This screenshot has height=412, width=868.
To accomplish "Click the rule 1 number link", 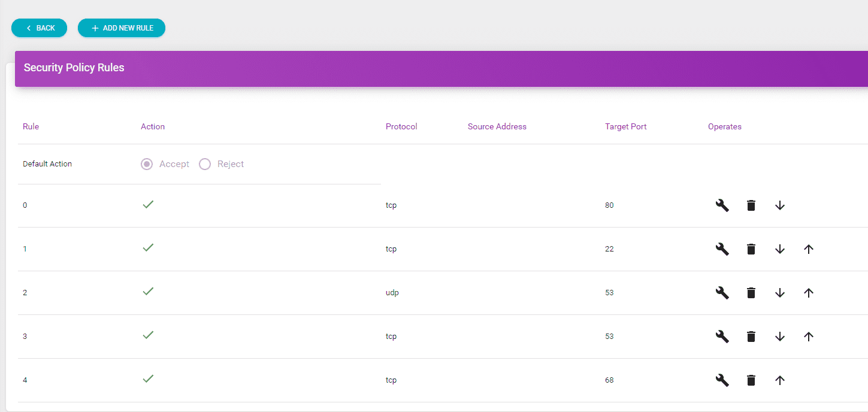I will (25, 249).
